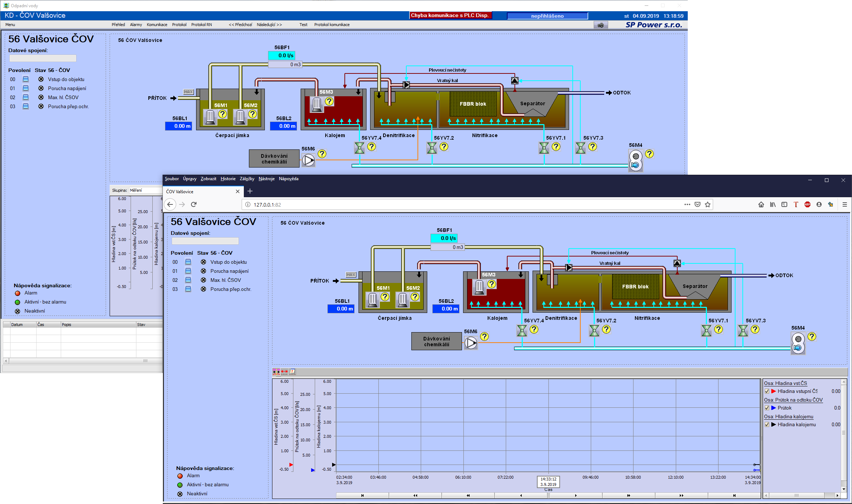Open the Alarmy menu item
The width and height of the screenshot is (852, 504).
[x=136, y=25]
